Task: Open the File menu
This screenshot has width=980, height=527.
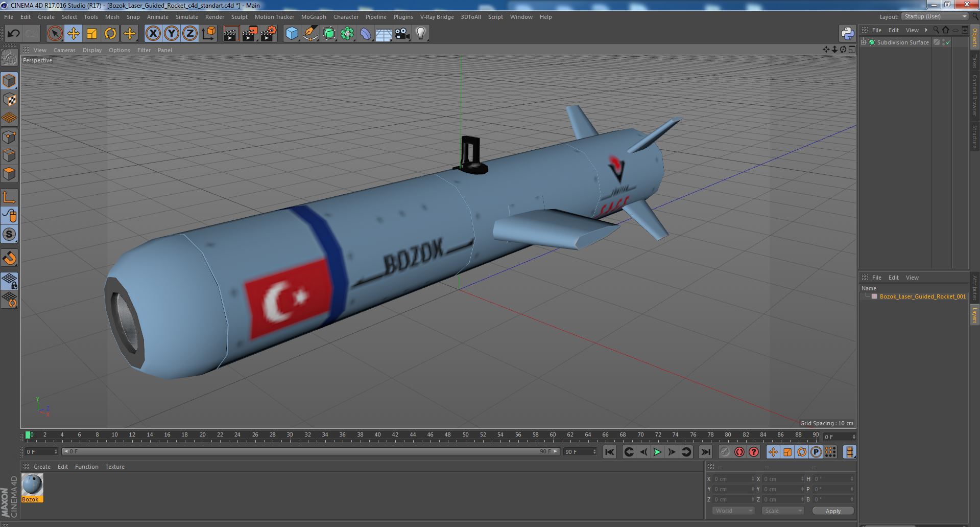Action: (9, 17)
